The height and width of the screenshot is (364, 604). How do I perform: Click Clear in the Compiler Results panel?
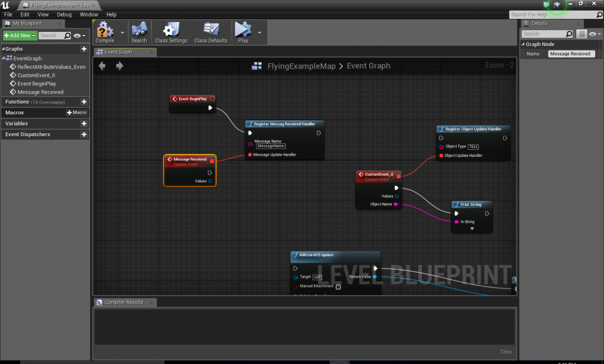pyautogui.click(x=505, y=351)
